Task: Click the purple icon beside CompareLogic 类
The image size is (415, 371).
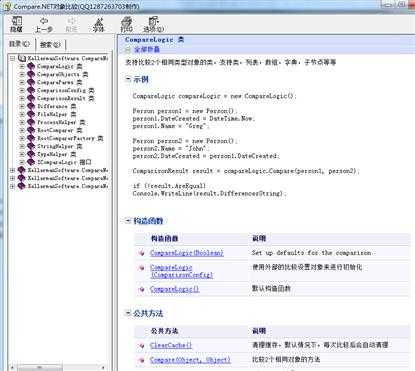Action: 31,66
